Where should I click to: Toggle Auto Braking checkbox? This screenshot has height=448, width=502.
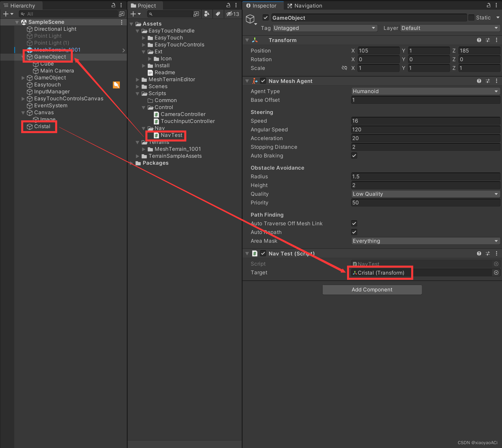[x=354, y=156]
